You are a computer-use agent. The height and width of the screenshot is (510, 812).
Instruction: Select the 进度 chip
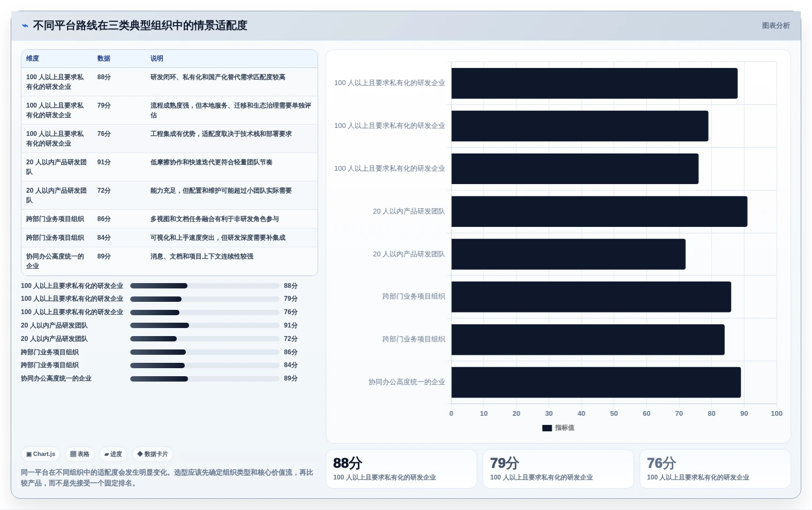[x=113, y=454]
